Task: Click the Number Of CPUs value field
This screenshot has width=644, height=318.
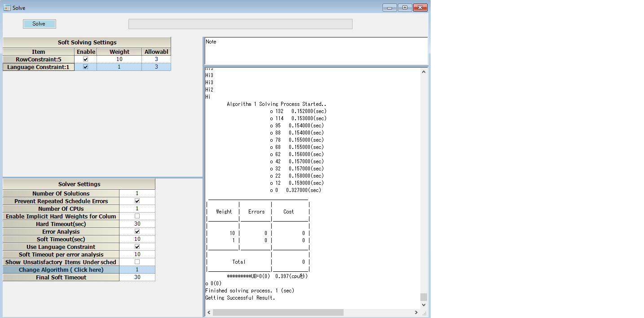Action: click(x=137, y=209)
